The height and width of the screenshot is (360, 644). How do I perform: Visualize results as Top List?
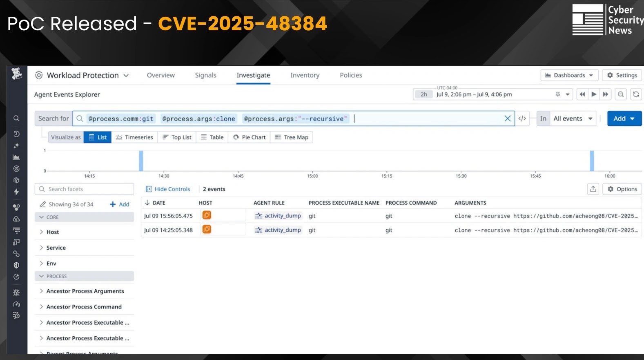pos(177,137)
